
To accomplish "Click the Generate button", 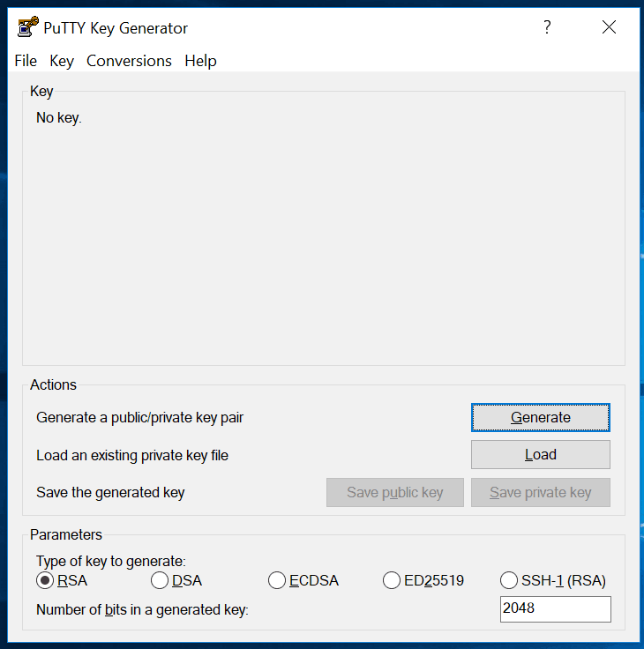I will pyautogui.click(x=541, y=417).
